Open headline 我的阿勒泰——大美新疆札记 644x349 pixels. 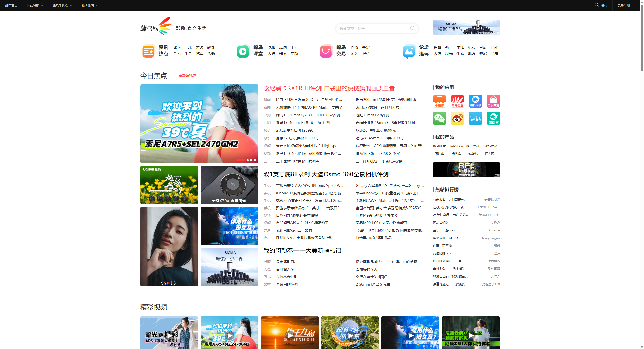tap(302, 250)
